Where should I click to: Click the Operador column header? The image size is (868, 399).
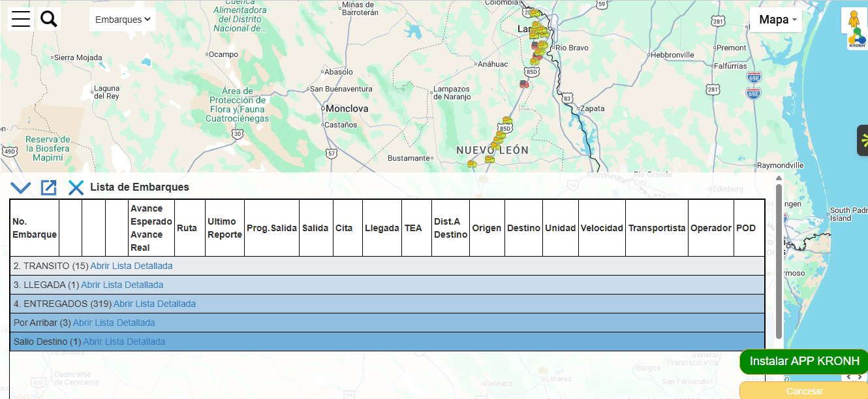[711, 228]
